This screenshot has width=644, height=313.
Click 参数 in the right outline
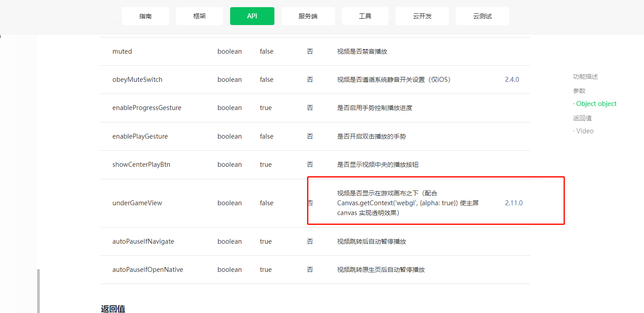(579, 91)
